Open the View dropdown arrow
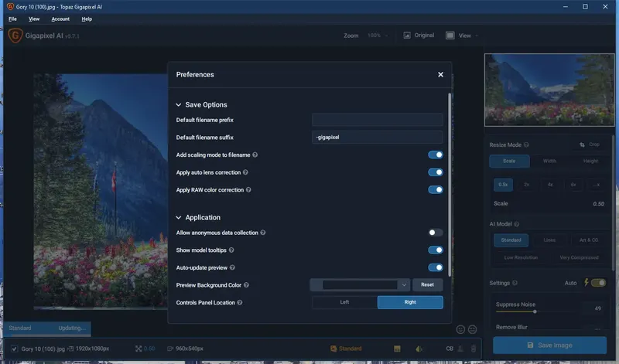Screen dimensions: 619x364 [x=477, y=36]
